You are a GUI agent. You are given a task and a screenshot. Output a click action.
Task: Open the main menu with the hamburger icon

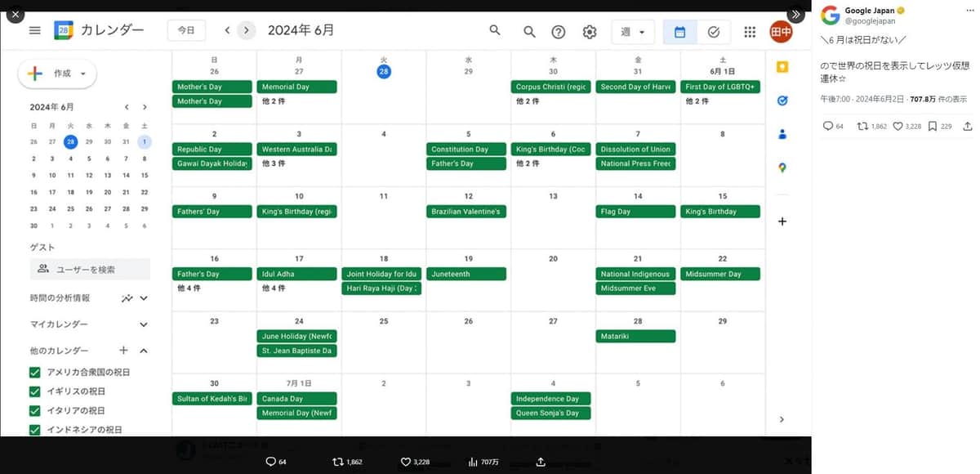[33, 30]
